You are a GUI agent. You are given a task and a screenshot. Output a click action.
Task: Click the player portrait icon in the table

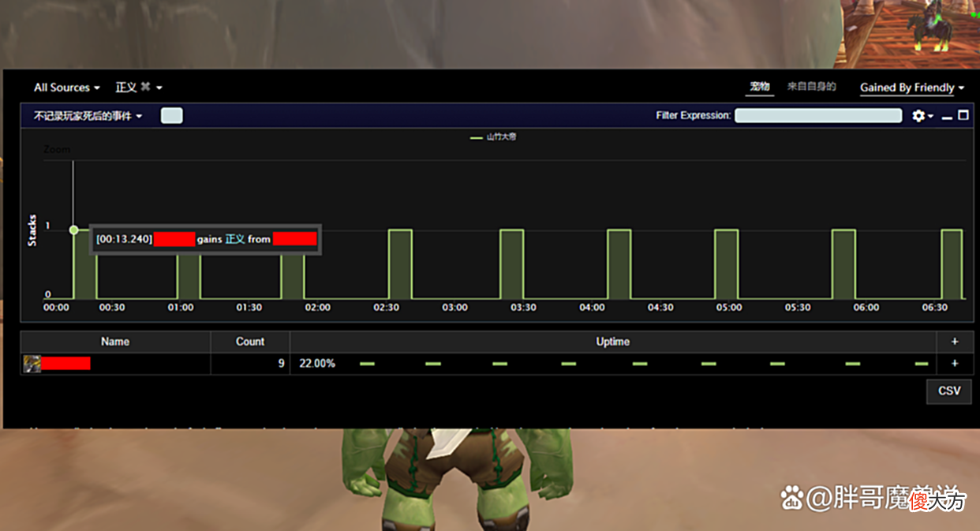click(32, 364)
